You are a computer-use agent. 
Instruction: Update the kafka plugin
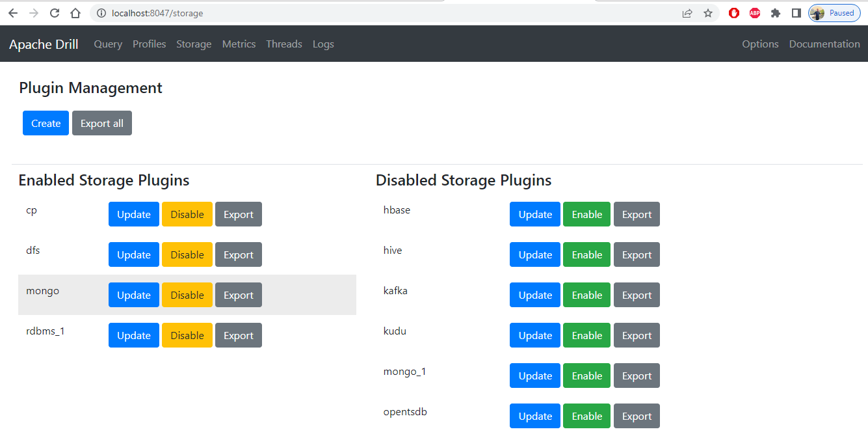point(535,295)
